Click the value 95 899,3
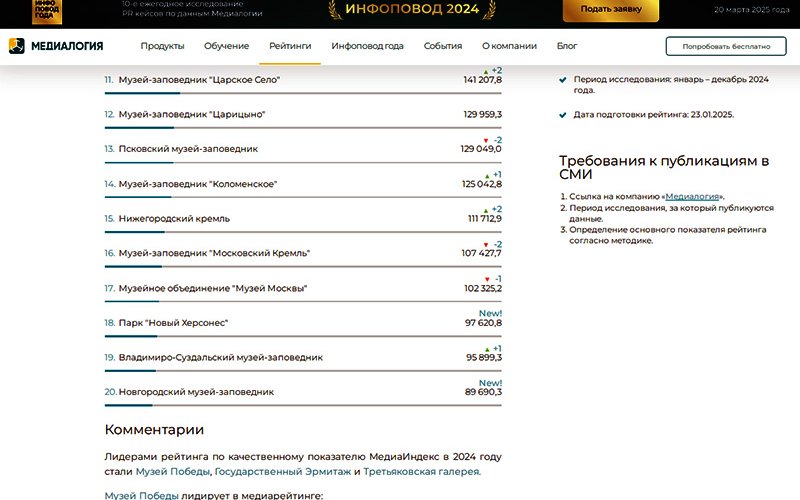The height and width of the screenshot is (500, 800). (x=484, y=358)
